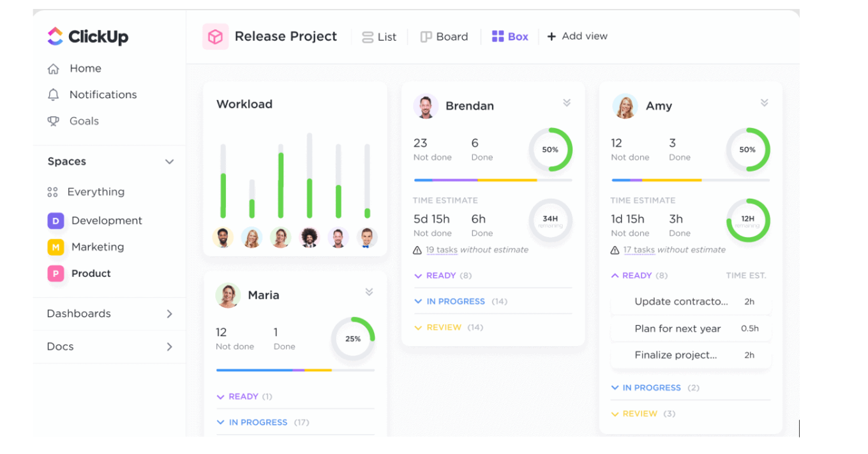Open Amy's 17 tasks without estimate link
Viewport: 868px width, 454px height.
[x=638, y=250]
